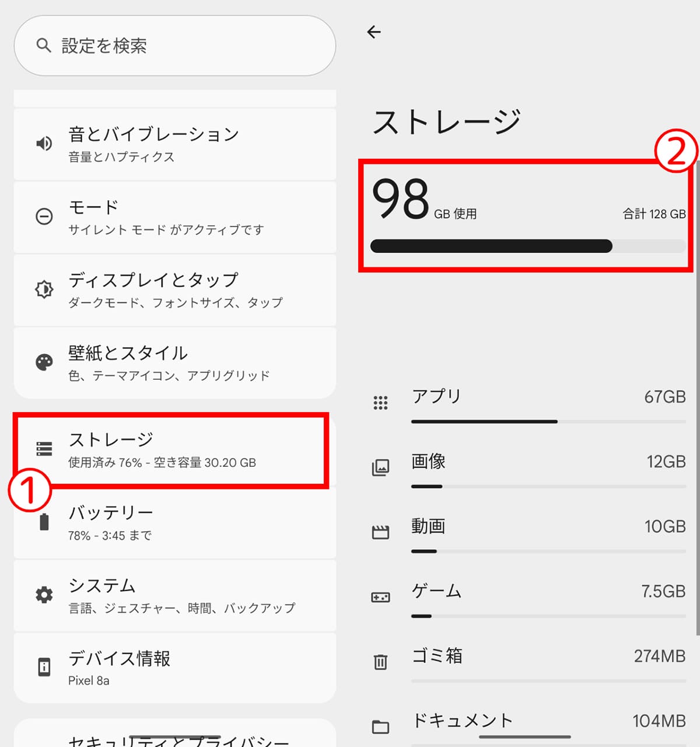
Task: Click the search magnifier icon
Action: (44, 46)
